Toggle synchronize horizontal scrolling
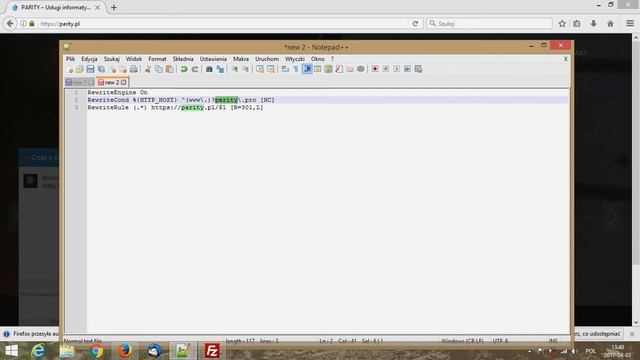Image resolution: width=640 pixels, height=360 pixels. click(271, 69)
